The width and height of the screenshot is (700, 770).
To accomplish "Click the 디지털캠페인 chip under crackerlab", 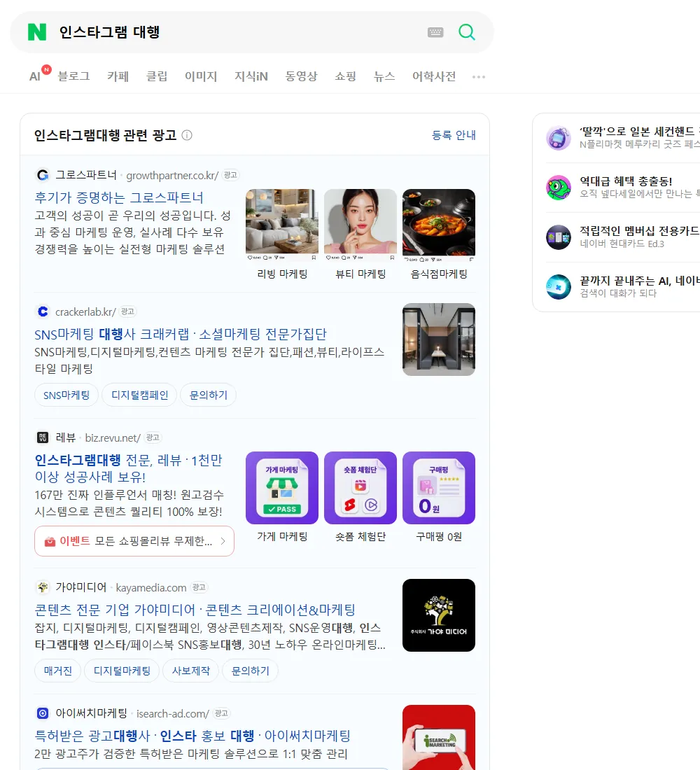I will coord(139,395).
